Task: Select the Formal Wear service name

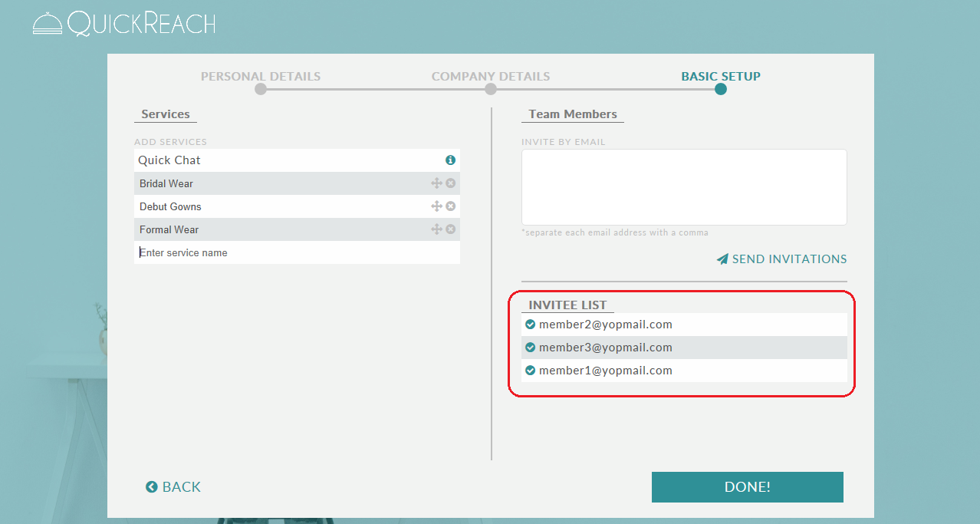Action: (169, 229)
